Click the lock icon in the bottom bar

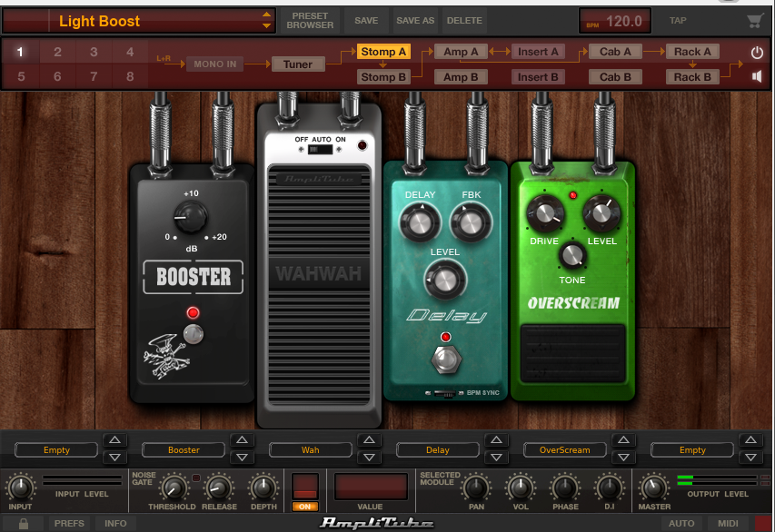pos(24,523)
